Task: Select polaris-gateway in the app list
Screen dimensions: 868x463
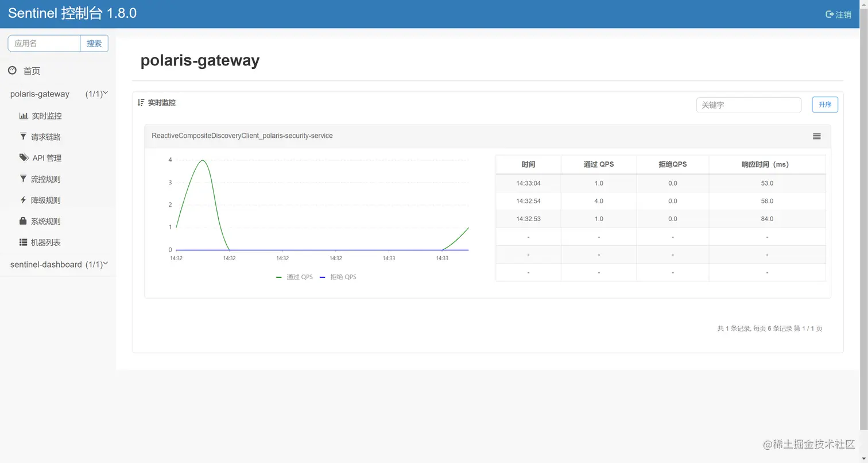Action: pyautogui.click(x=40, y=94)
